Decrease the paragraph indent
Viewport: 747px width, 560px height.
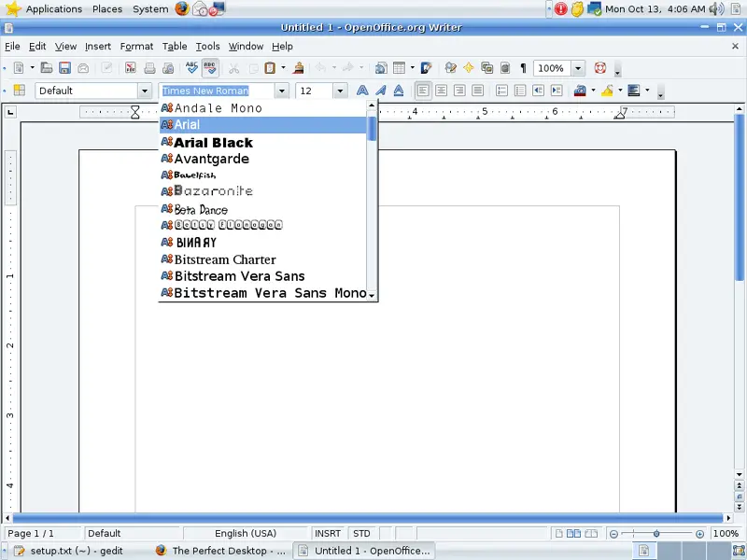(539, 91)
